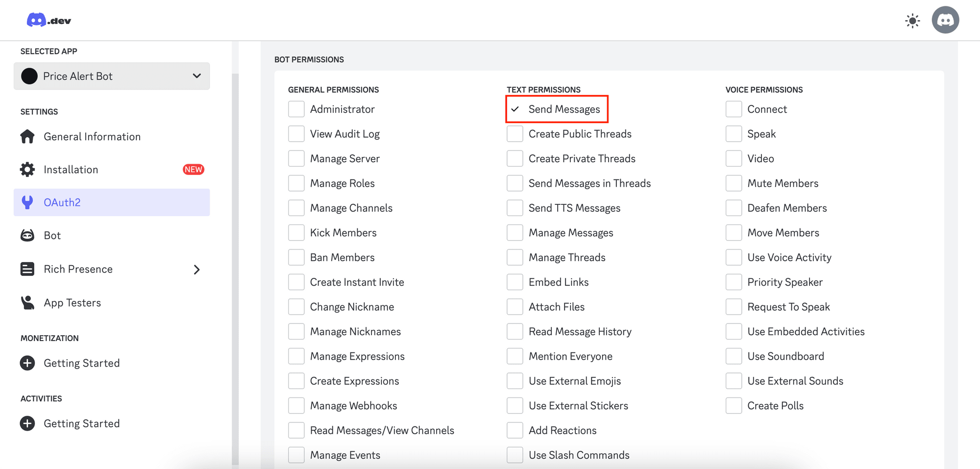Click the NEW badge next to Installation
This screenshot has height=469, width=980.
193,169
